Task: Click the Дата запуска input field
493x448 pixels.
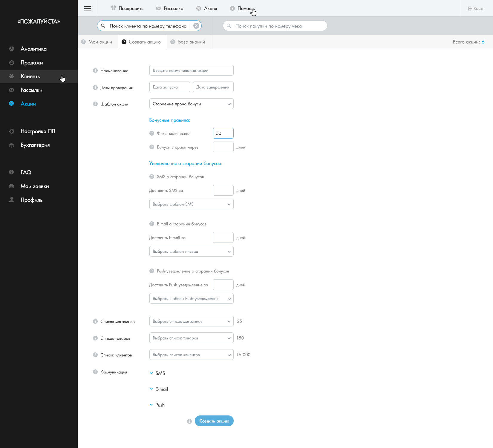Action: (169, 87)
